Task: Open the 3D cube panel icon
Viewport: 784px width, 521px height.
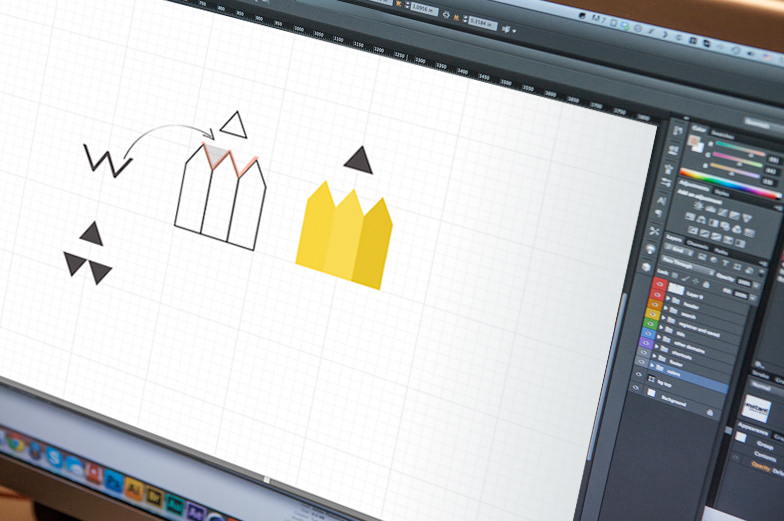Action: (646, 267)
